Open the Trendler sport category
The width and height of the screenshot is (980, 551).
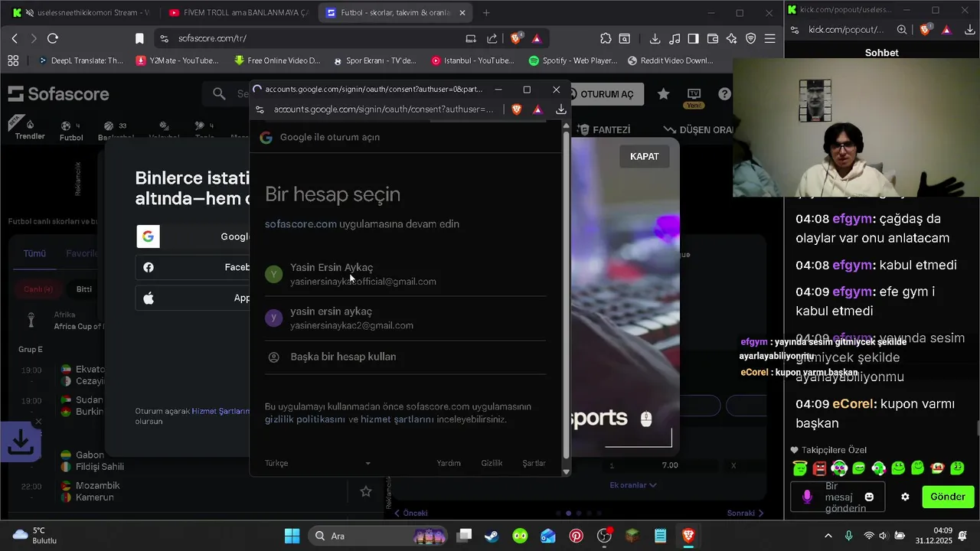coord(30,130)
